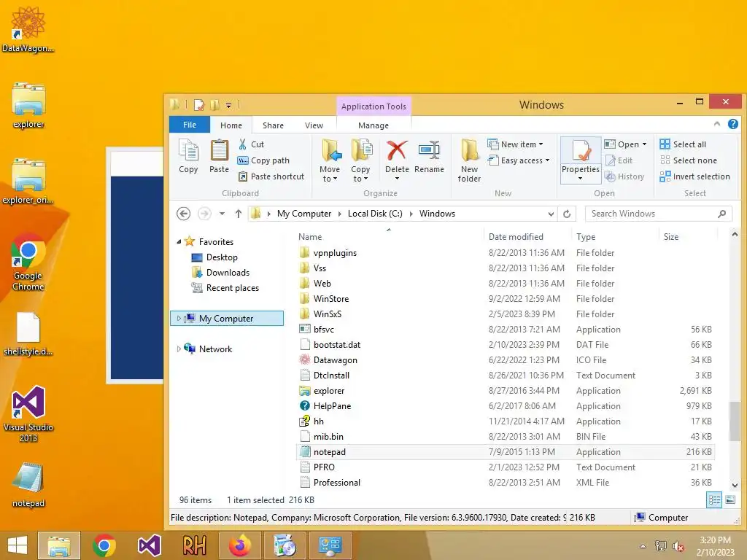
Task: Click the History button in Open group
Action: point(624,176)
